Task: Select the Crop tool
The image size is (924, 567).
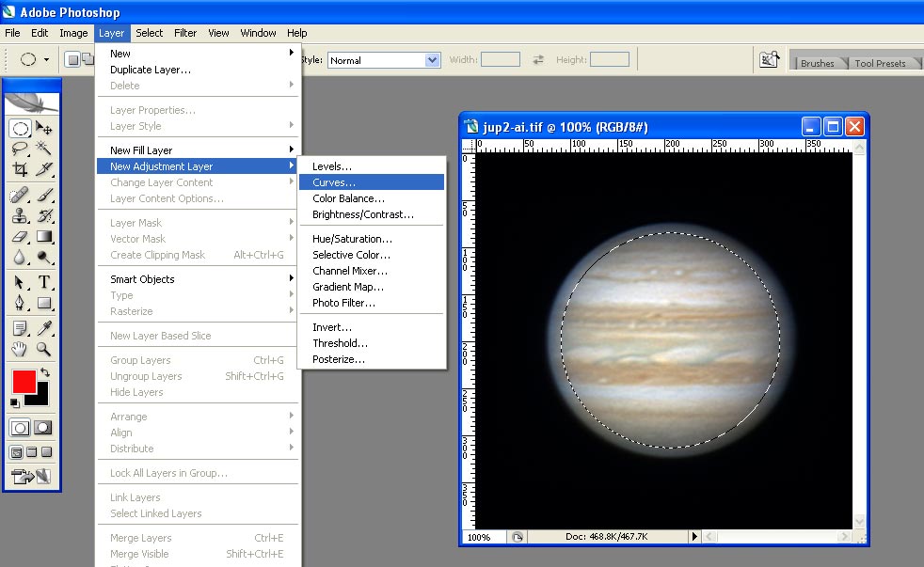Action: [x=20, y=169]
